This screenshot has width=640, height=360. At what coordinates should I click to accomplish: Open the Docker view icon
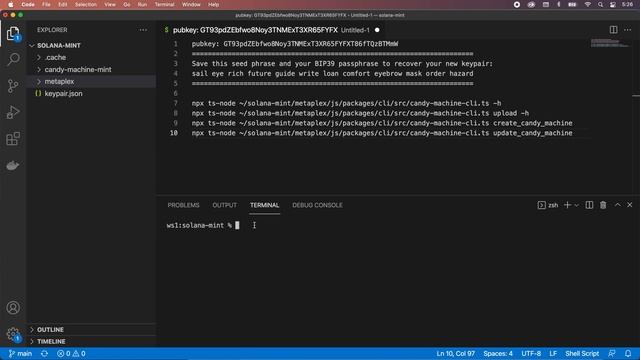(x=13, y=165)
